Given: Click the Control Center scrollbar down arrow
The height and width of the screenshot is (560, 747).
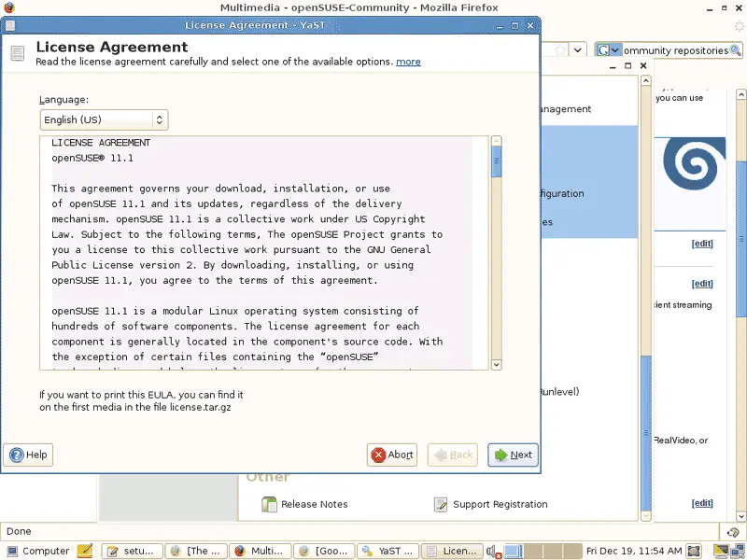Looking at the screenshot, I should [x=646, y=516].
